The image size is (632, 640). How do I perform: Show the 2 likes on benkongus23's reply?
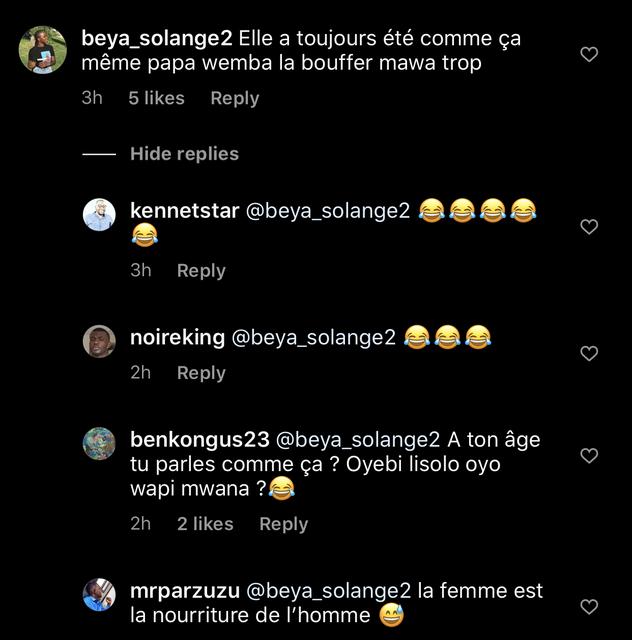[x=205, y=524]
